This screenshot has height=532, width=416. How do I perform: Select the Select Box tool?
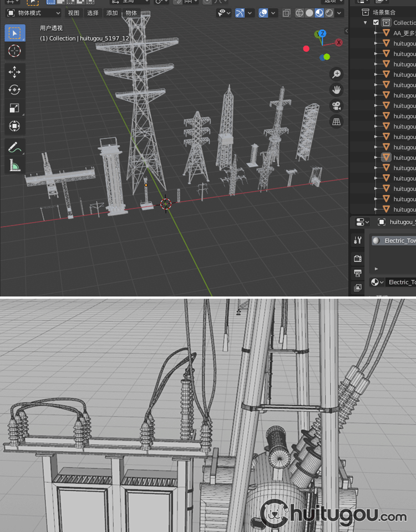15,33
